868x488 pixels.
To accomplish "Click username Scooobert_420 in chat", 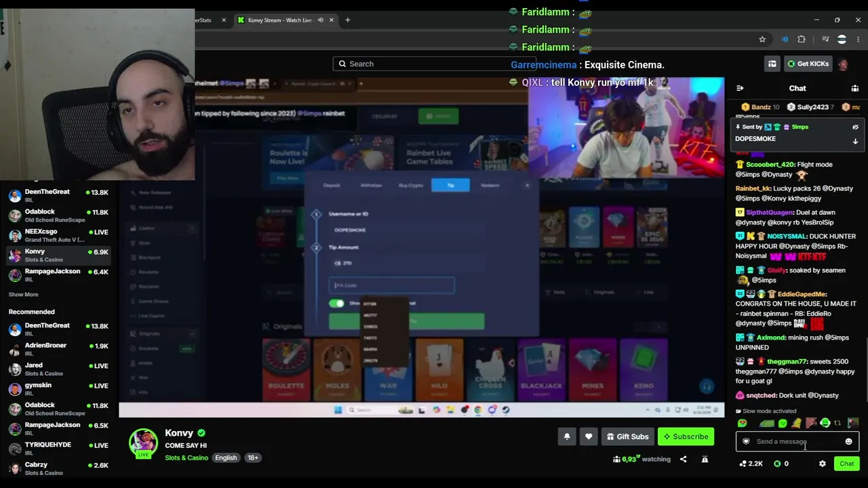I will (770, 165).
